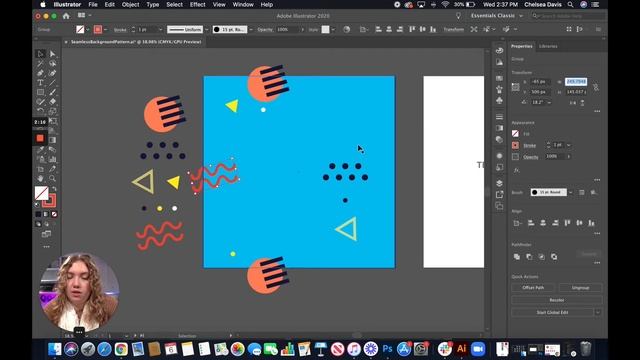Open control bar fill color dropdown arrow
This screenshot has width=640, height=360.
point(87,29)
